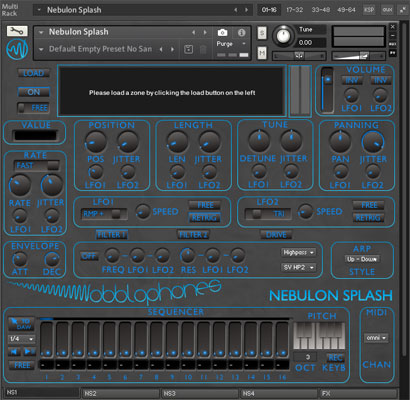Viewport: 410px width, 400px height.
Task: Click the previous multi arrow in Multi Rack bar
Action: click(236, 10)
